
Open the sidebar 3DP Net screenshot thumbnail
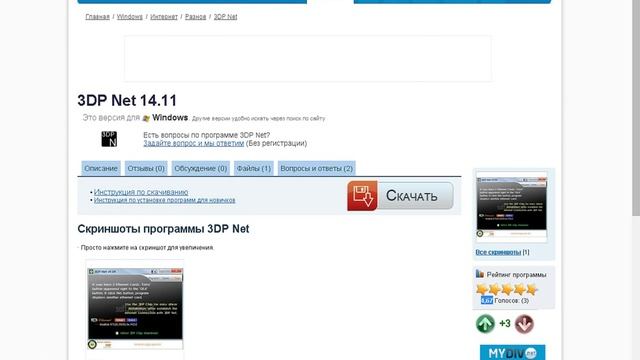(511, 207)
